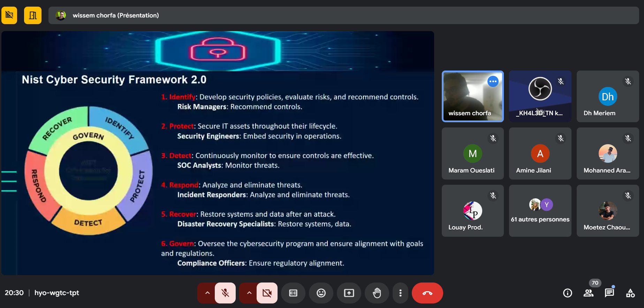
Task: Open the more options three-dot menu
Action: point(400,293)
